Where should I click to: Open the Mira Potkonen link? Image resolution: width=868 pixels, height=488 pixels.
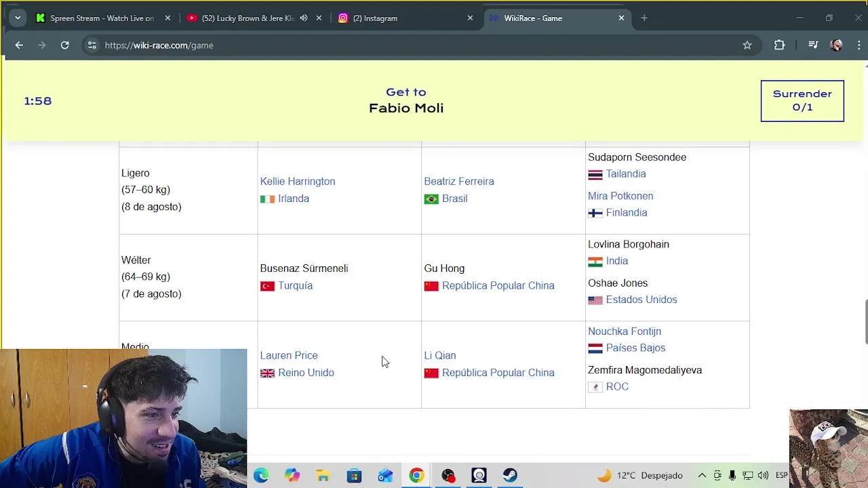point(620,196)
